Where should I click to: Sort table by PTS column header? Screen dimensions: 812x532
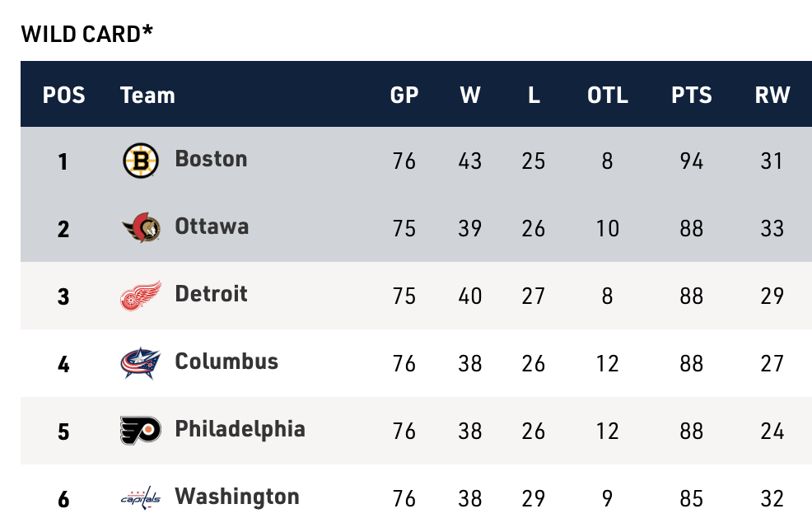692,95
